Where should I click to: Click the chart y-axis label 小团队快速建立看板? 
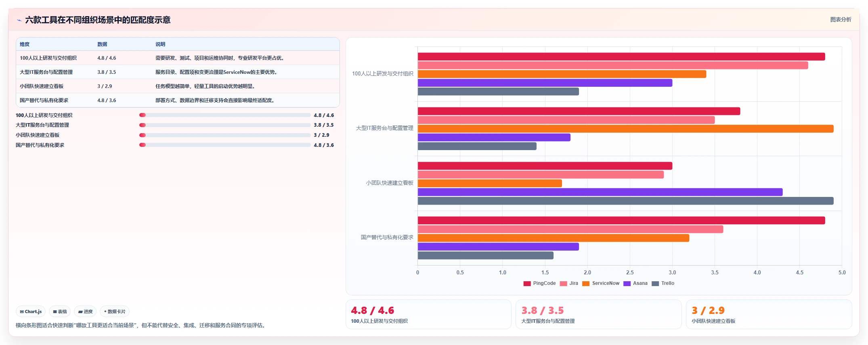click(x=390, y=183)
